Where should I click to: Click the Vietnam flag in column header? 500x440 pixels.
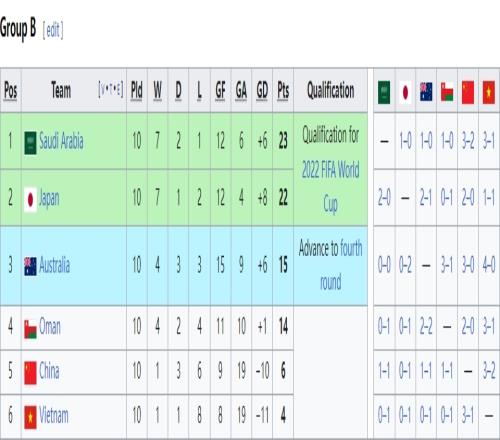pyautogui.click(x=489, y=92)
